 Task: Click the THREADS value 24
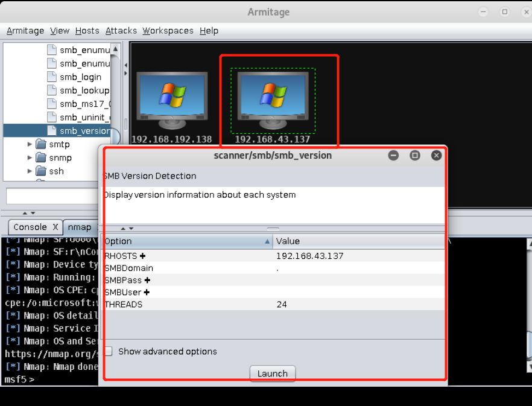tap(282, 304)
